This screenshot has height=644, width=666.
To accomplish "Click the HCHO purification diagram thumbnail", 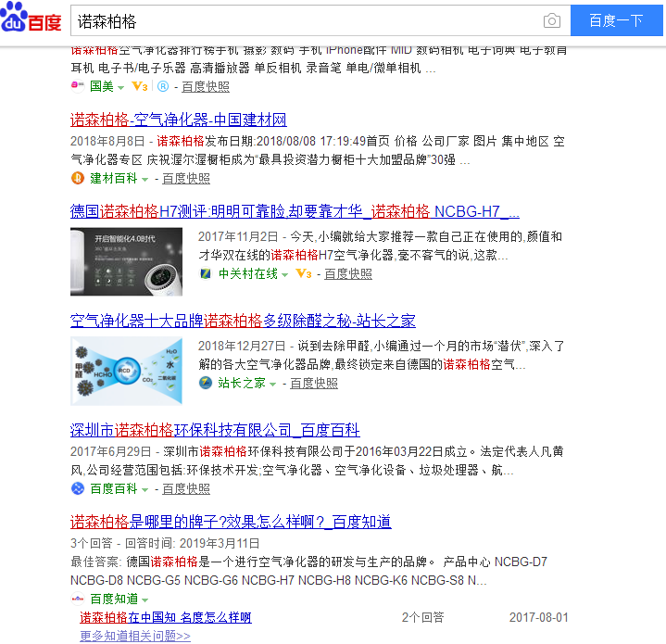I will tap(126, 371).
